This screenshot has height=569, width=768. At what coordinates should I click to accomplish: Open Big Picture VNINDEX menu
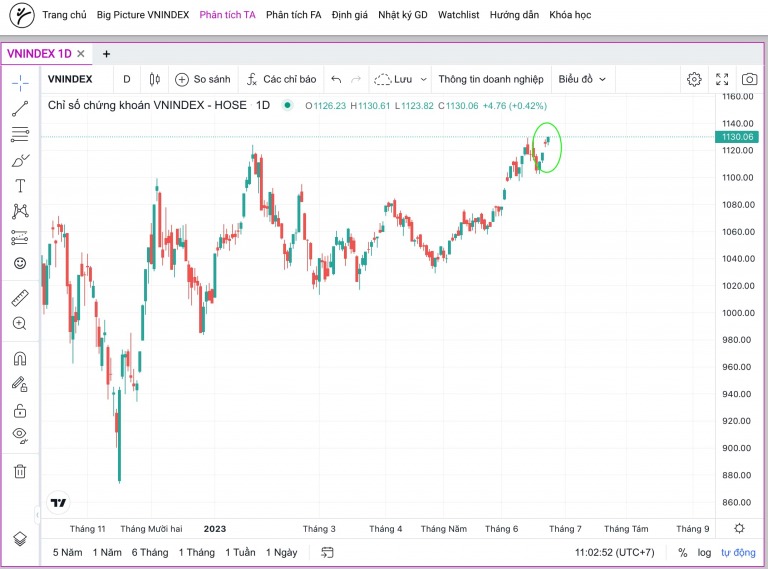pos(143,15)
